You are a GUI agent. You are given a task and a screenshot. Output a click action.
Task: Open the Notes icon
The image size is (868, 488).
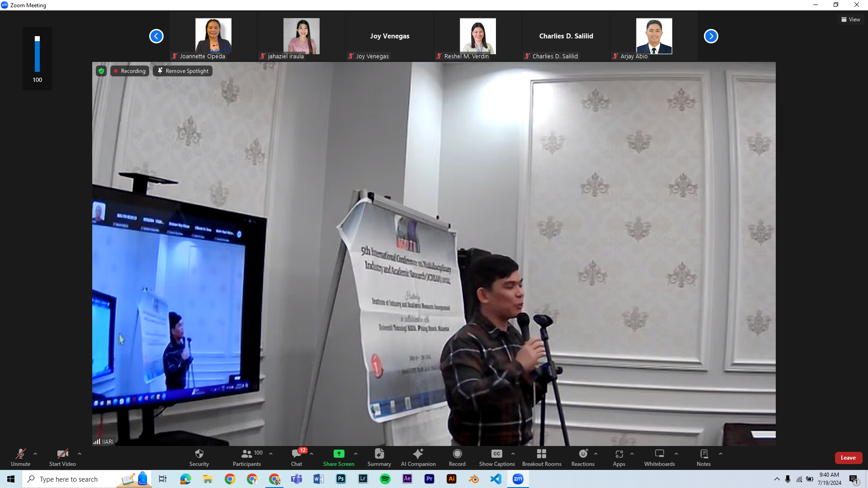click(703, 454)
